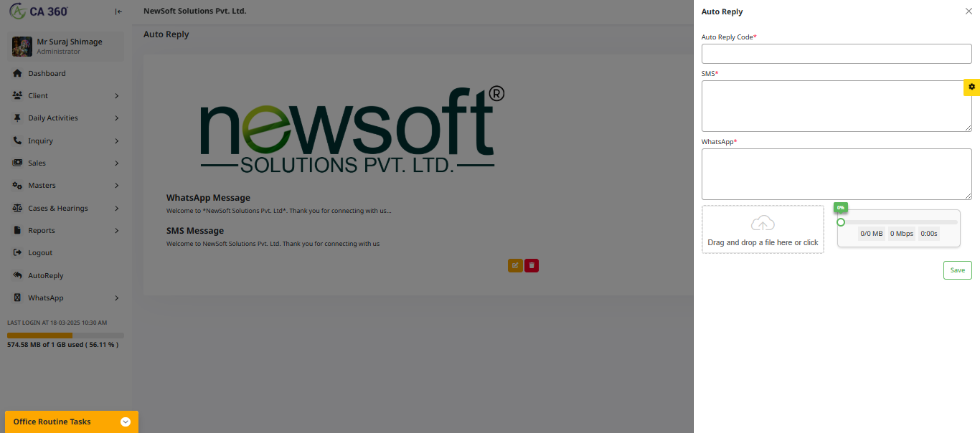The width and height of the screenshot is (980, 433).
Task: Collapse the sidebar with the arrow icon
Action: point(118,11)
